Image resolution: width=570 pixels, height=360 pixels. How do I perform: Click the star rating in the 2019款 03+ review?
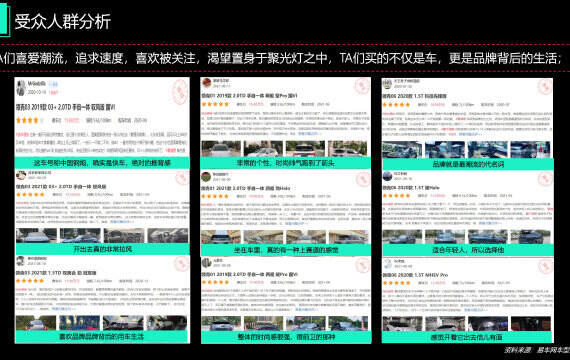pos(30,120)
